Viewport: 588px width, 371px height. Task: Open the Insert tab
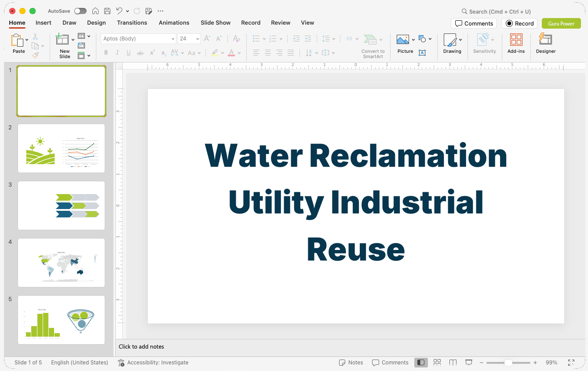pos(44,22)
